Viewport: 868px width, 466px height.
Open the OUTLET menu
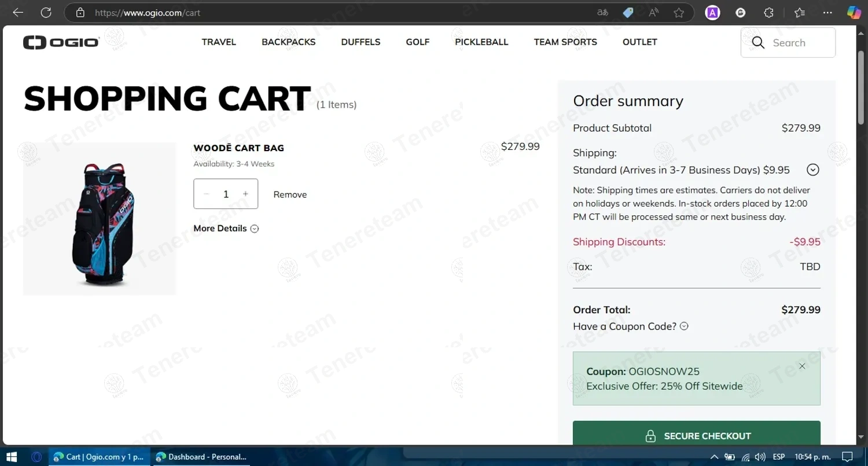click(640, 42)
